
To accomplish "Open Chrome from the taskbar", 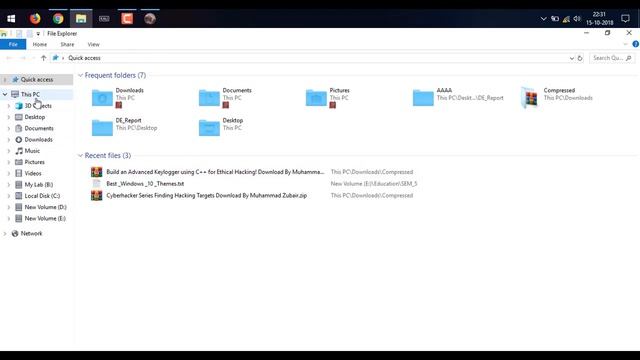I will click(x=58, y=18).
